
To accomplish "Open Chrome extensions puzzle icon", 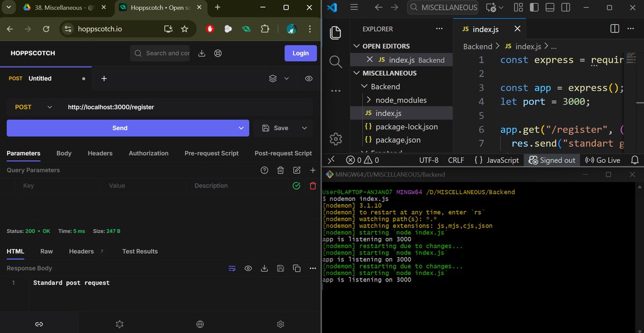I will coord(265,29).
